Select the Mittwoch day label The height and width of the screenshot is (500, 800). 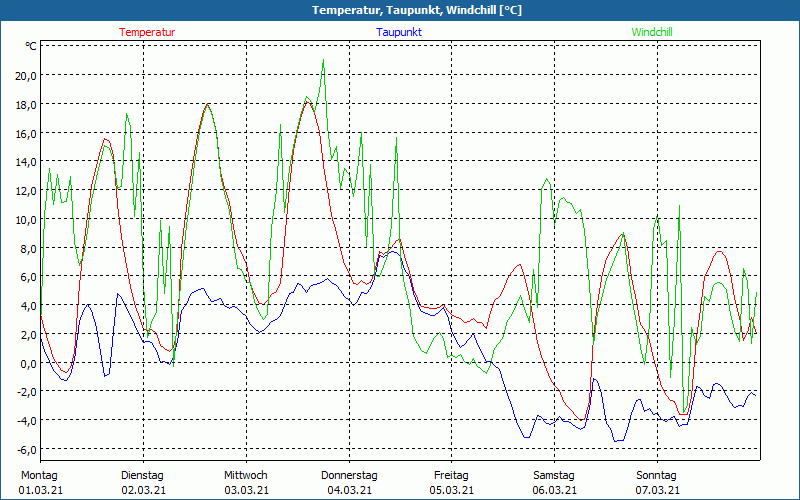pos(245,475)
